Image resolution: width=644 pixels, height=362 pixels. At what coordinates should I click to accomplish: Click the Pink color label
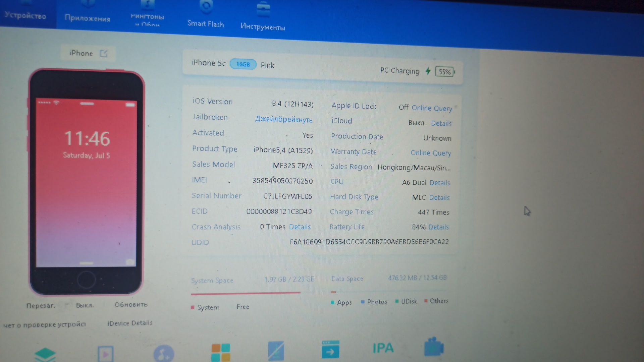point(267,65)
